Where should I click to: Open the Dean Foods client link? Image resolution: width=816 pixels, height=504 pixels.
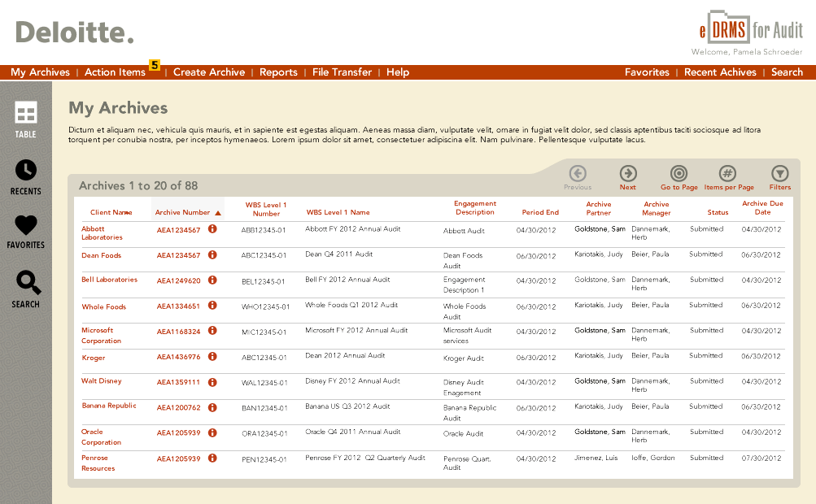[x=101, y=255]
